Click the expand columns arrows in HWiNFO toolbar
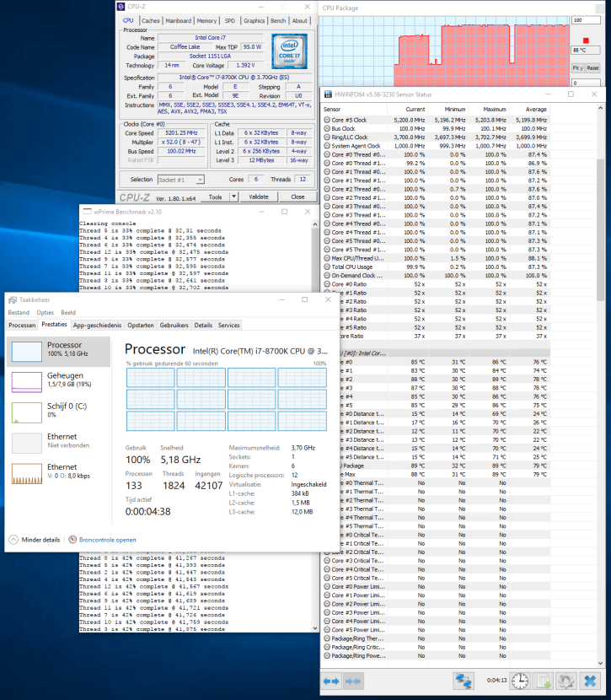Screen dimensions: 611x700 point(331,681)
